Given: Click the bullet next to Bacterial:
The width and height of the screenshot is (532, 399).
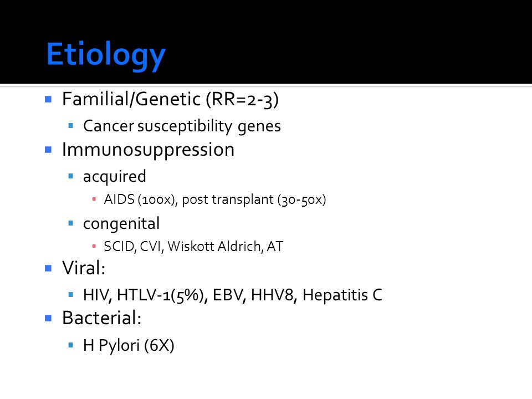Looking at the screenshot, I should pos(48,318).
